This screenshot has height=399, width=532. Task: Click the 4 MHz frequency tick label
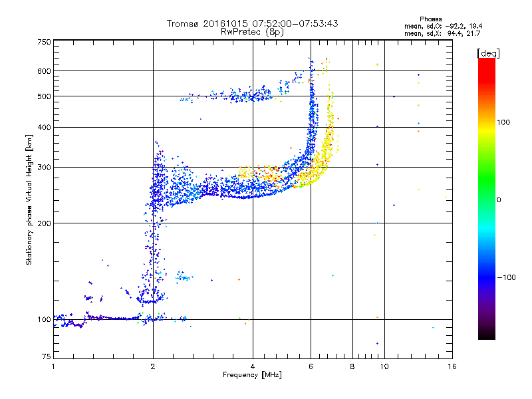pos(253,366)
